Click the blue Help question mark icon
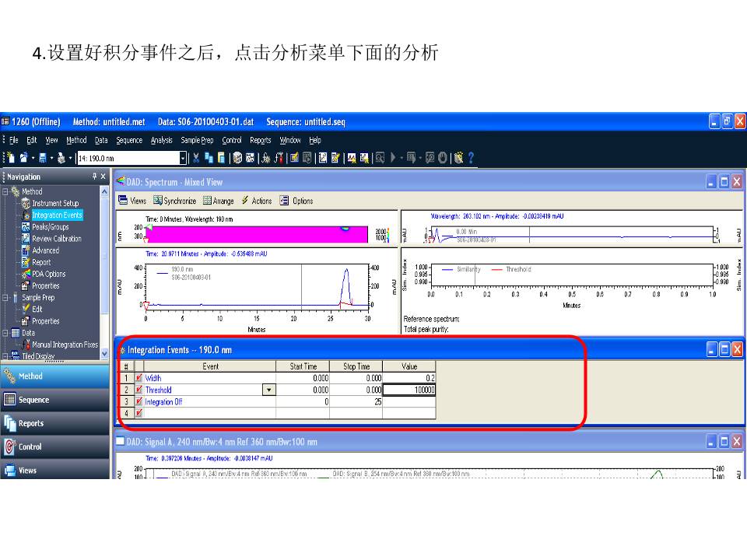This screenshot has width=747, height=560. pos(470,159)
